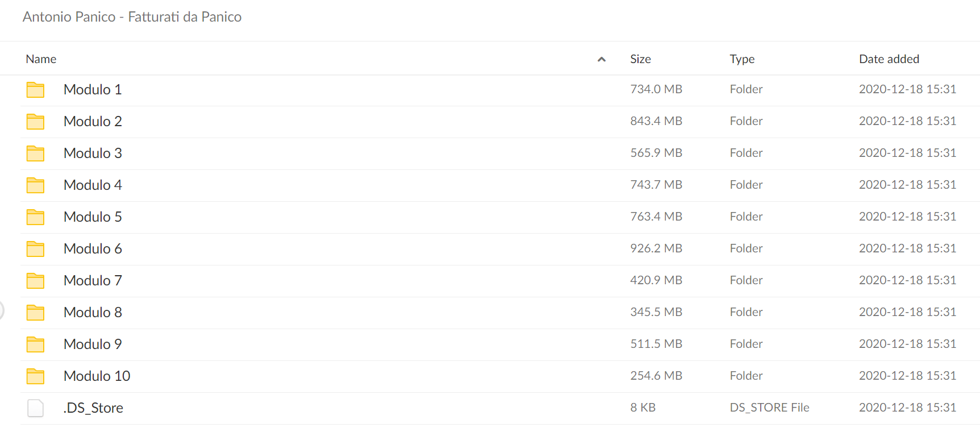Toggle the sort direction arrow by Name

[602, 59]
